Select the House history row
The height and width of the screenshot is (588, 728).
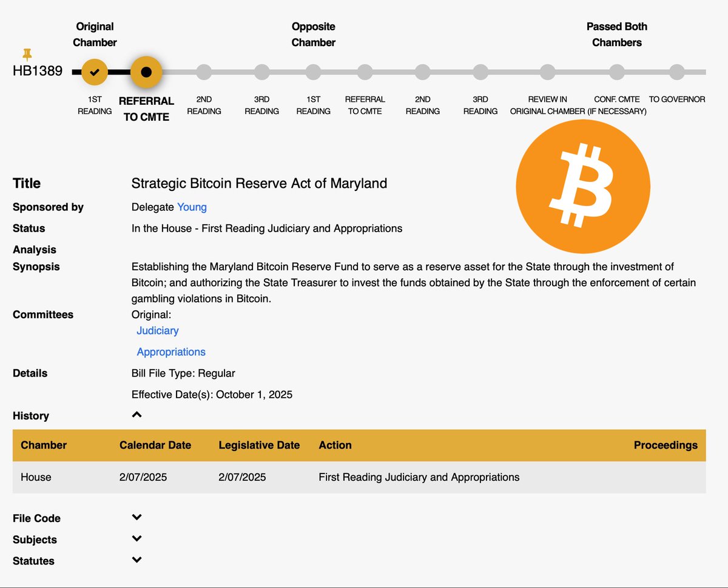tap(359, 477)
